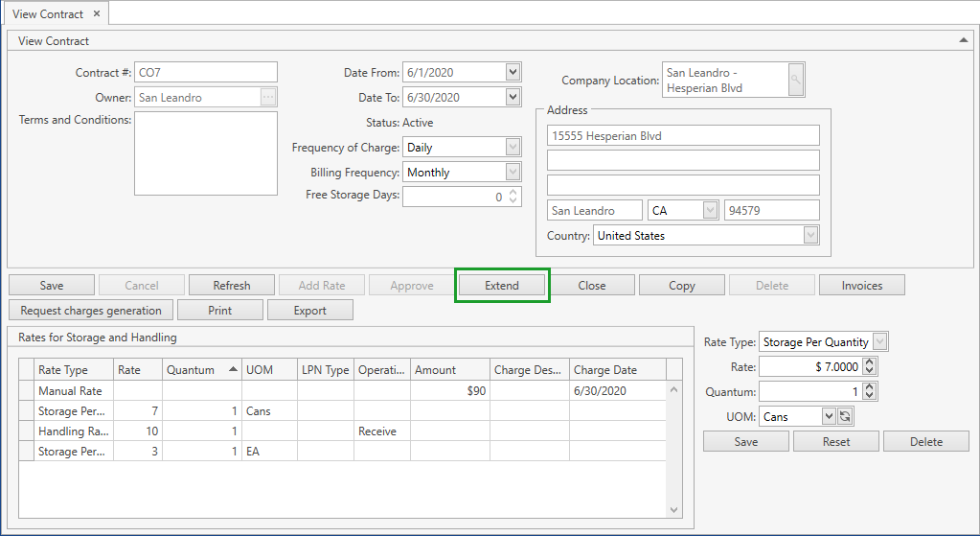The image size is (980, 536).
Task: Open the Date To calendar dropdown
Action: pyautogui.click(x=513, y=97)
